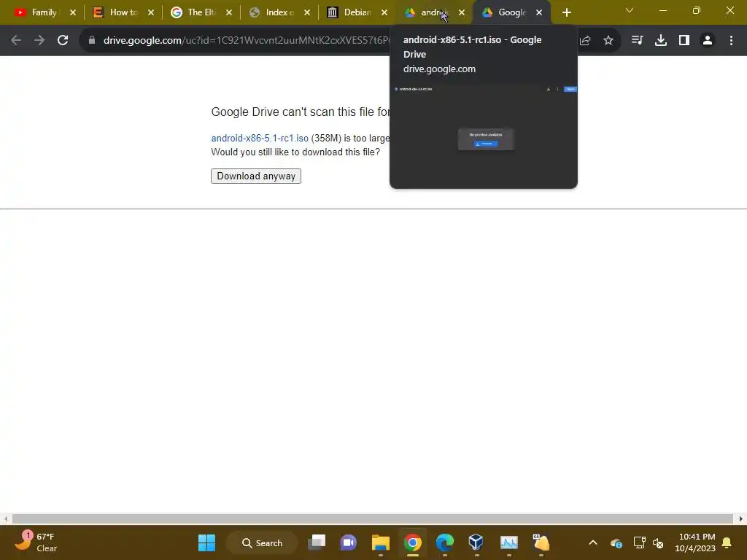Open clock and date 10:41 PM

click(695, 542)
